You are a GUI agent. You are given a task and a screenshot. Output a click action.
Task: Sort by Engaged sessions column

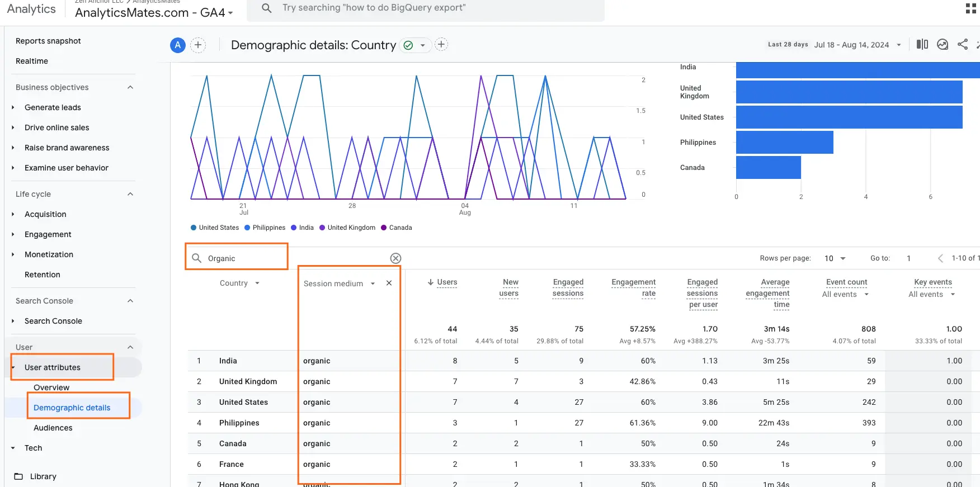coord(568,288)
